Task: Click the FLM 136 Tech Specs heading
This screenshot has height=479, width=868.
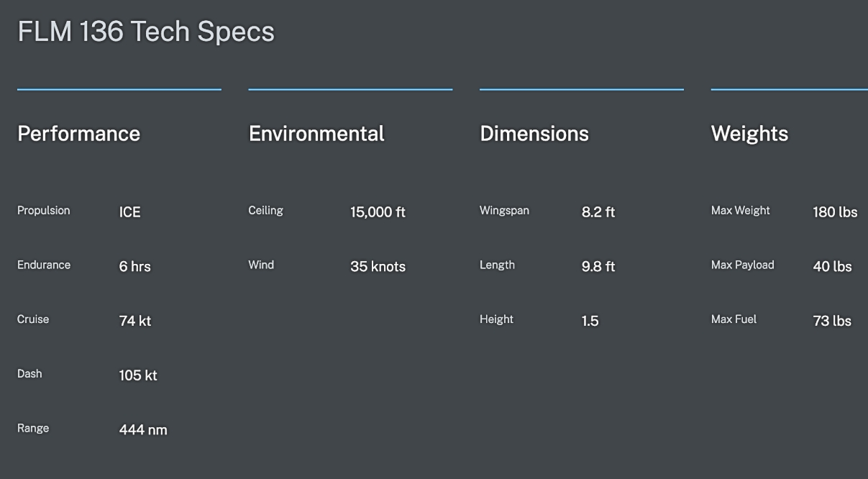Action: point(146,32)
